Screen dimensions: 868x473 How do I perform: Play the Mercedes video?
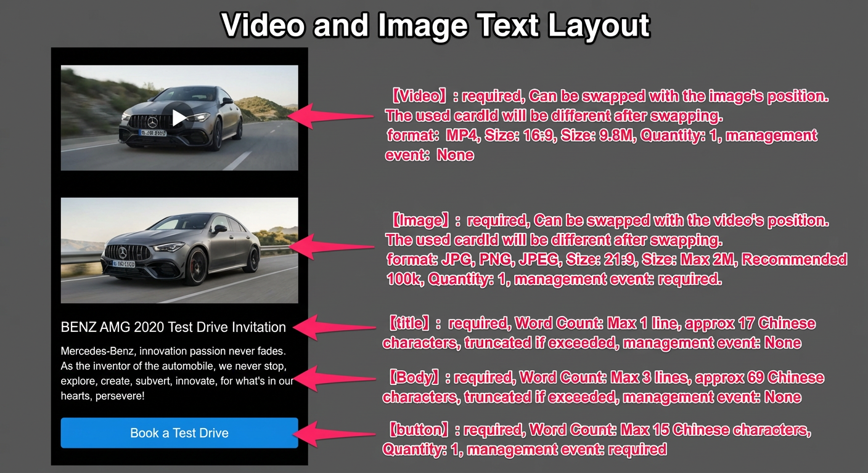pos(179,118)
